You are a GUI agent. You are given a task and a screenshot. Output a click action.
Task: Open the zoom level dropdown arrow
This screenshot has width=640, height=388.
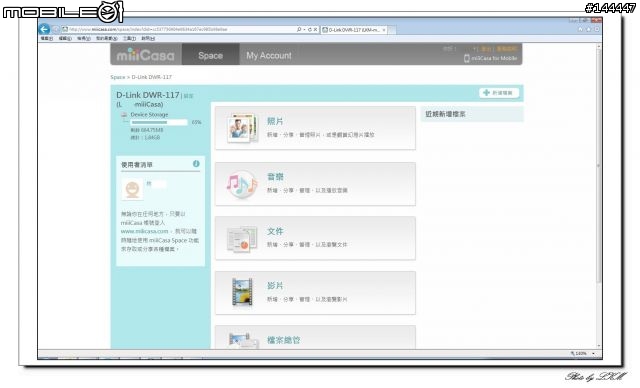[x=593, y=353]
